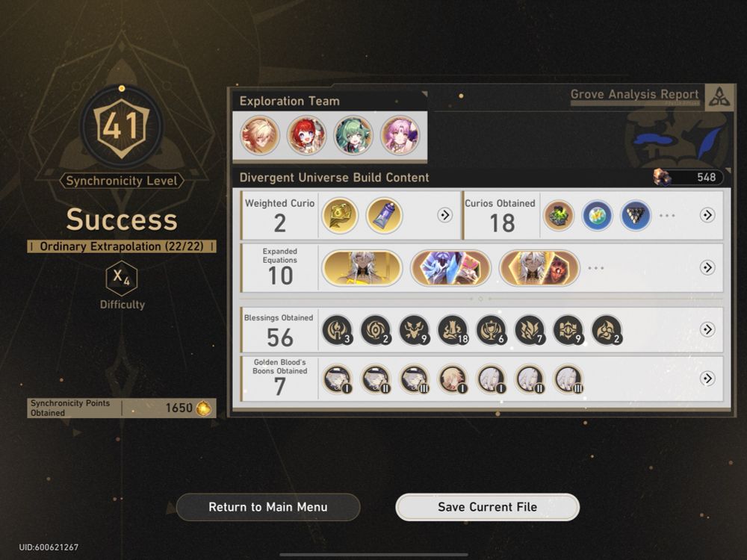
Task: Expand the Curios Obtained list arrow
Action: click(x=707, y=215)
